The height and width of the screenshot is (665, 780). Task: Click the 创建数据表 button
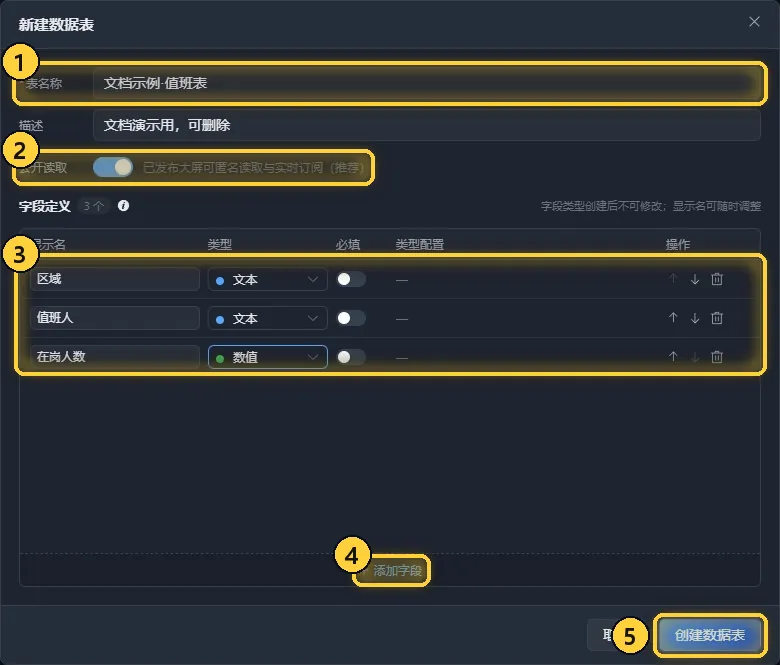[709, 635]
